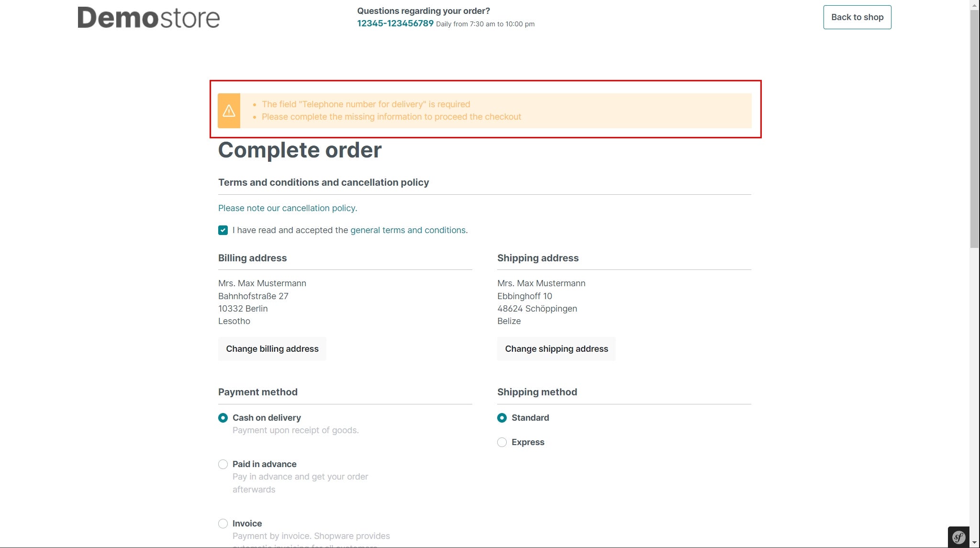Screen dimensions: 980x548
Task: Toggle the 'I have read and accepted' checkbox
Action: [x=223, y=230]
